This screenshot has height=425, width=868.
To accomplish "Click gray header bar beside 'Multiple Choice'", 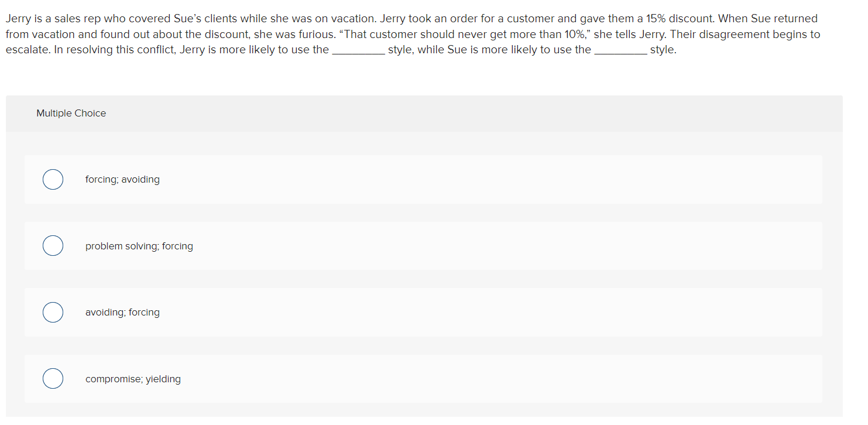I will point(468,114).
